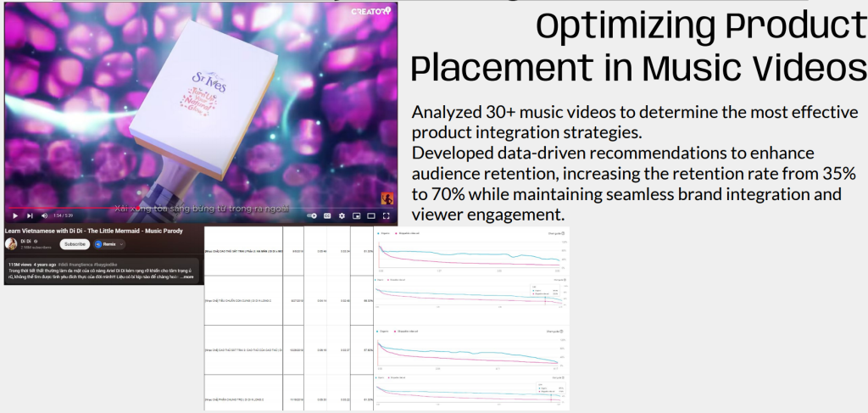Open Chart guide on first retention chart
This screenshot has width=868, height=413.
tap(555, 233)
